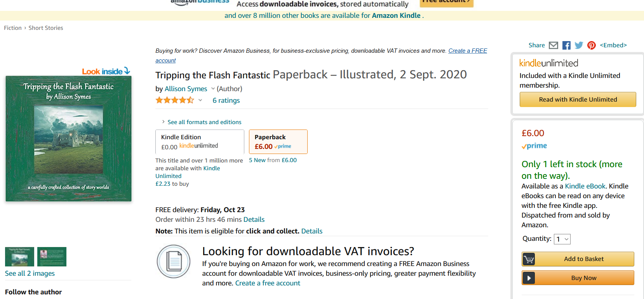The height and width of the screenshot is (299, 644).
Task: Select the Kindle Edition format box
Action: [x=199, y=142]
